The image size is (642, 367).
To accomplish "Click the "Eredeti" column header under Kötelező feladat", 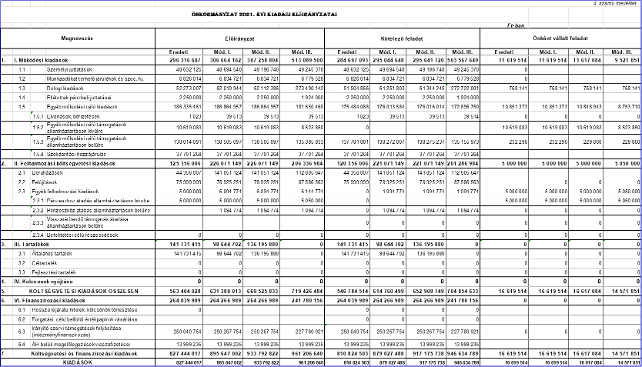I will [x=347, y=52].
